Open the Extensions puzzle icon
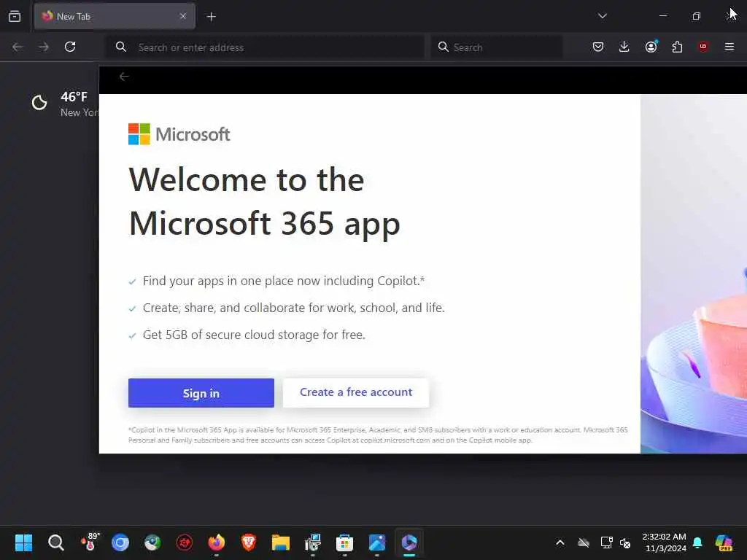 coord(677,47)
